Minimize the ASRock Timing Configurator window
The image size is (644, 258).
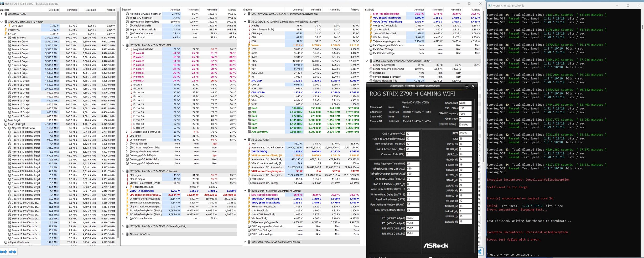click(x=467, y=86)
